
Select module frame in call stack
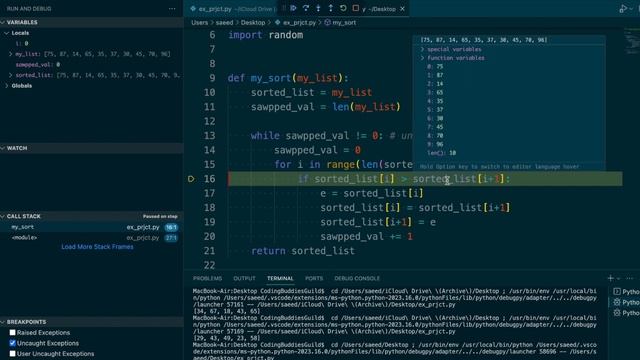point(91,238)
